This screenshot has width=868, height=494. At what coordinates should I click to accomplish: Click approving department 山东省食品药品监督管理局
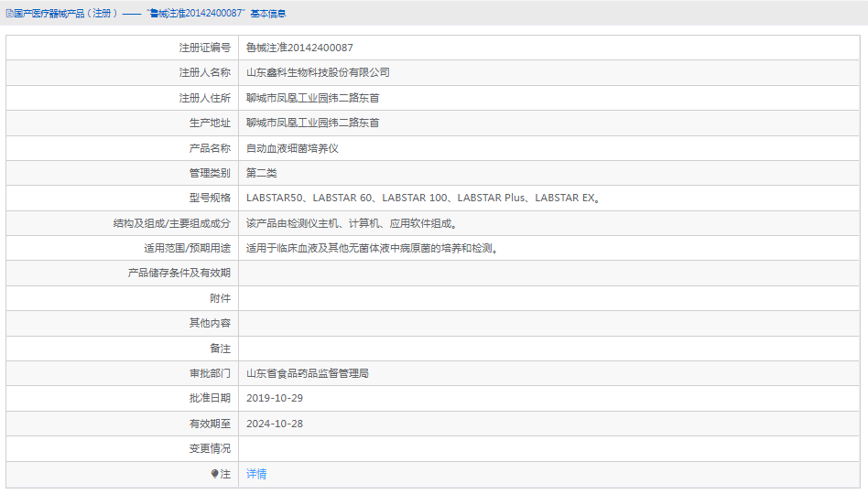[308, 373]
